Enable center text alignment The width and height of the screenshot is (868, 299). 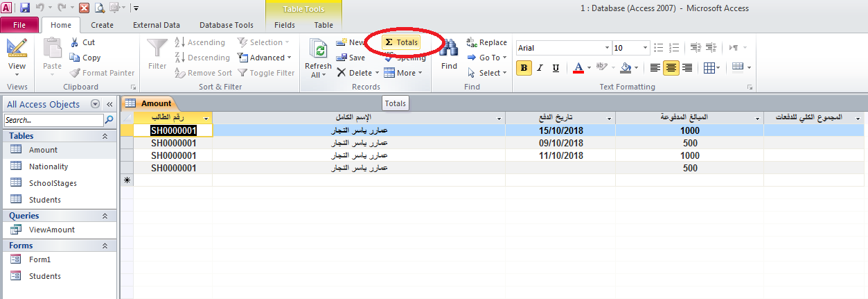click(671, 68)
